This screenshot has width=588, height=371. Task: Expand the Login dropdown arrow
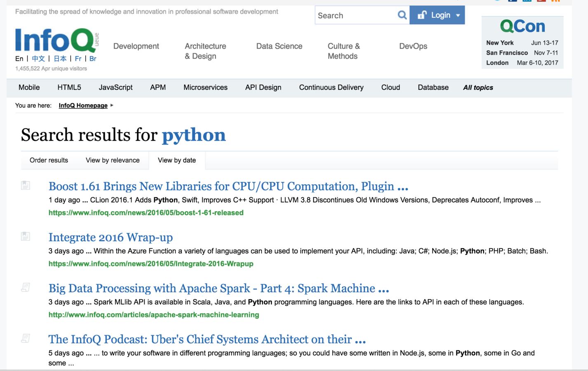click(x=458, y=16)
